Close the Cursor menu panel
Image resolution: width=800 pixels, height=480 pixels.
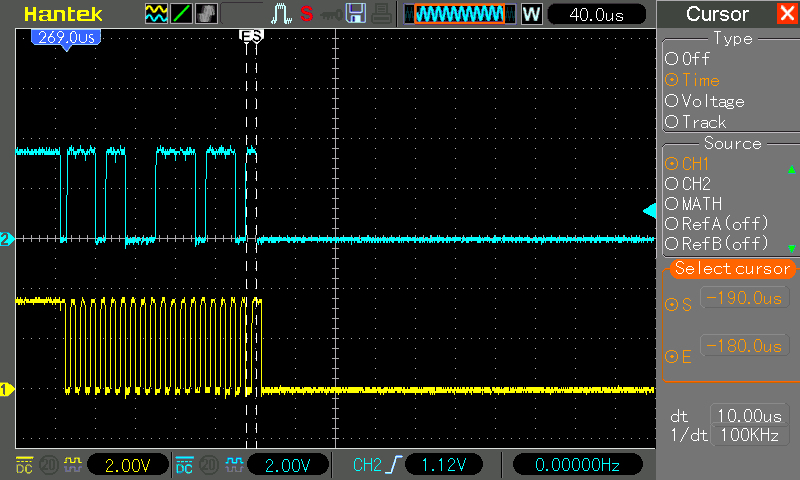point(788,13)
